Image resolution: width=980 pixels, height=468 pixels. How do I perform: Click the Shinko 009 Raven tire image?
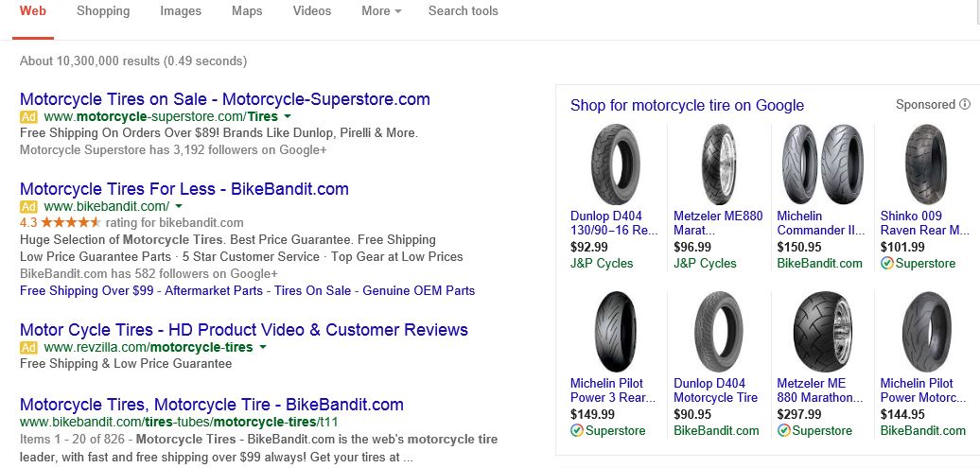pos(923,165)
